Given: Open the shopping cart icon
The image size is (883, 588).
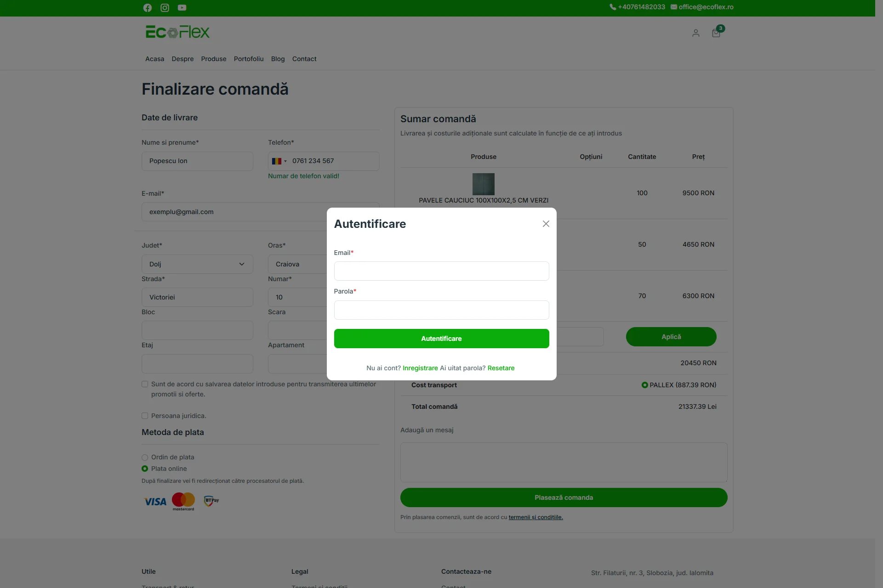Looking at the screenshot, I should click(x=716, y=33).
